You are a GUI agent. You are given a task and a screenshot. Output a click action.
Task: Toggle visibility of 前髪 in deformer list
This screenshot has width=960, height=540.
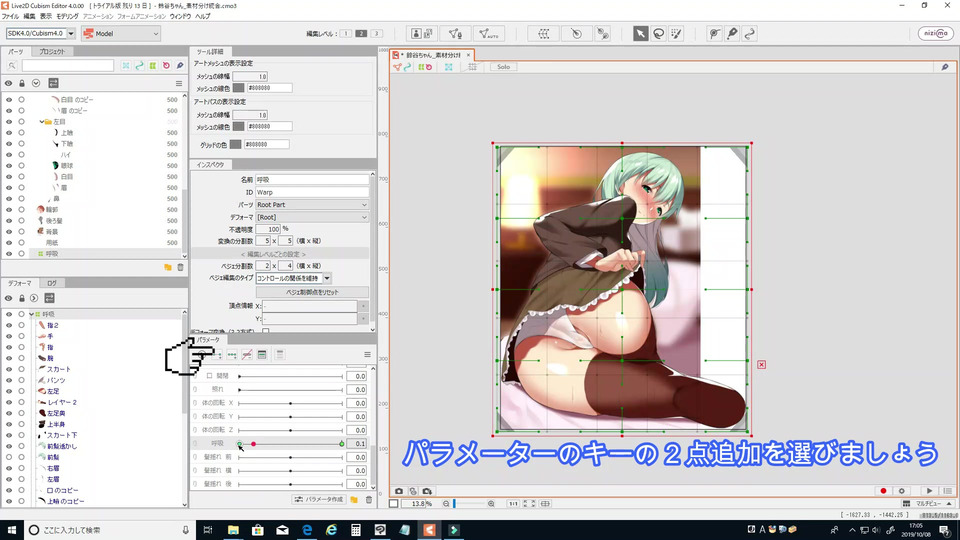point(9,457)
